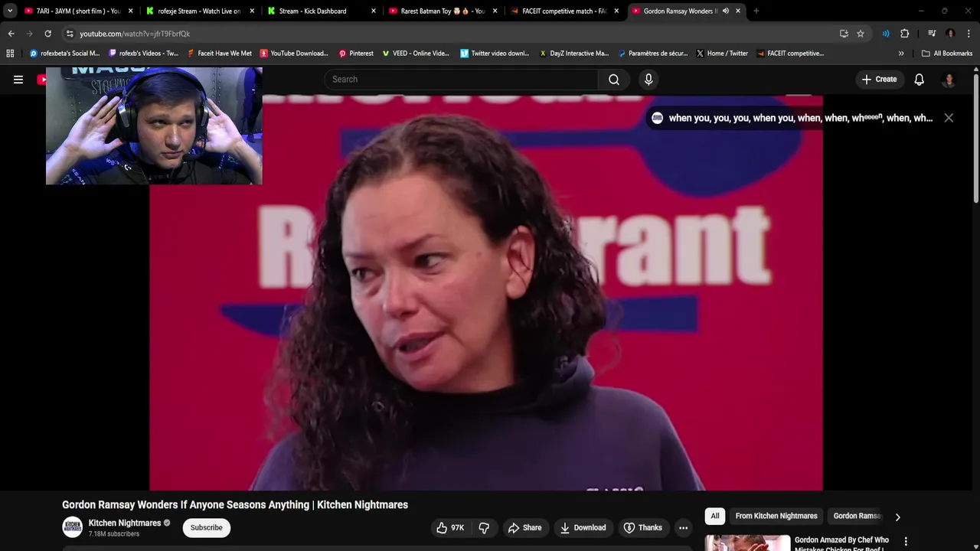The width and height of the screenshot is (980, 551).
Task: Select the Gordon Ramsay topic chip
Action: coord(857,517)
